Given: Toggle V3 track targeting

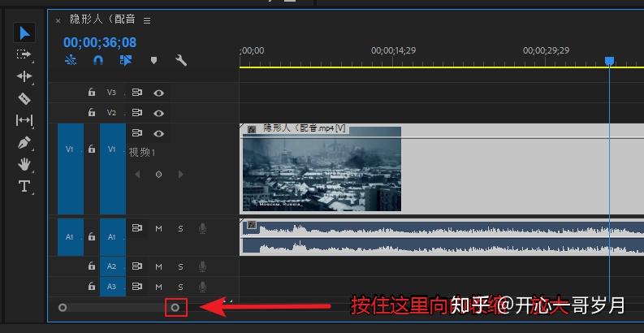Looking at the screenshot, I should [112, 93].
